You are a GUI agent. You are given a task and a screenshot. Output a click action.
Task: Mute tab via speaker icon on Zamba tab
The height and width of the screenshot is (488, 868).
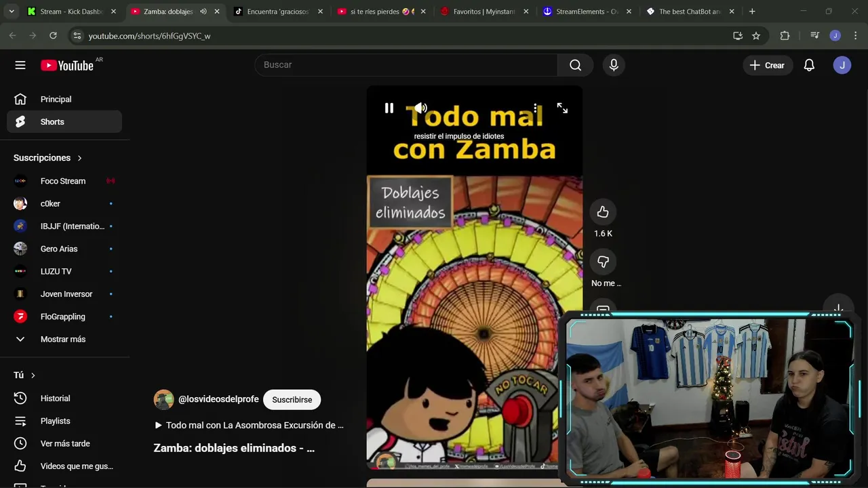(203, 12)
